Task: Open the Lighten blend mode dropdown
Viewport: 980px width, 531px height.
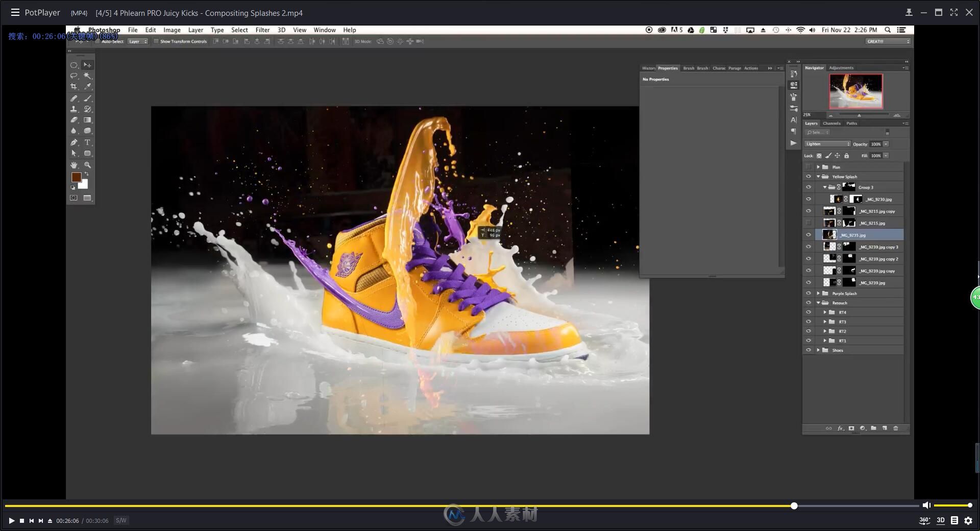Action: click(x=827, y=144)
